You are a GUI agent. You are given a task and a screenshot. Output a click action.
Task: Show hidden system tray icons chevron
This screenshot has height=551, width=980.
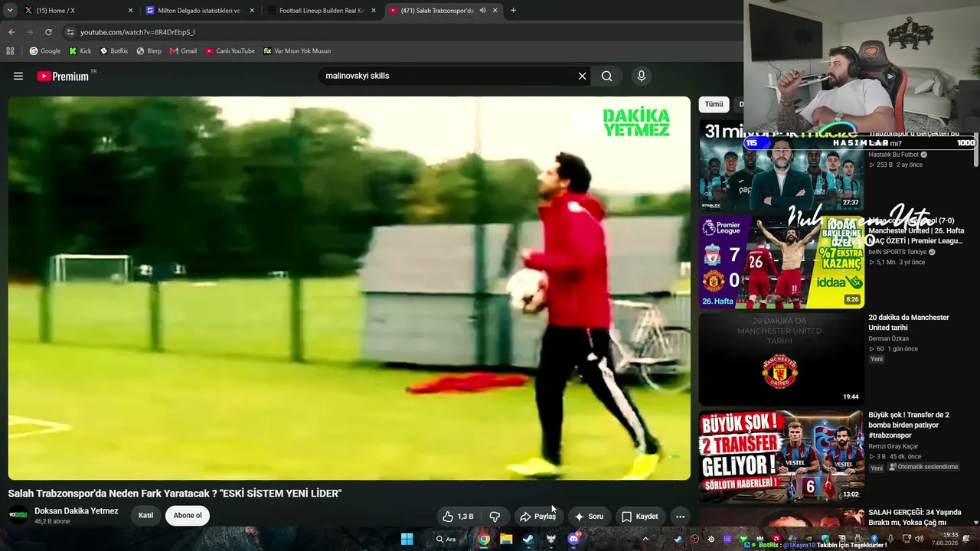coord(645,539)
